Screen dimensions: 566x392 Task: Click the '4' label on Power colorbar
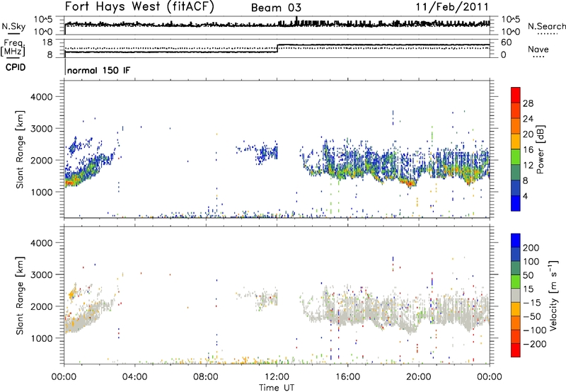[526, 196]
